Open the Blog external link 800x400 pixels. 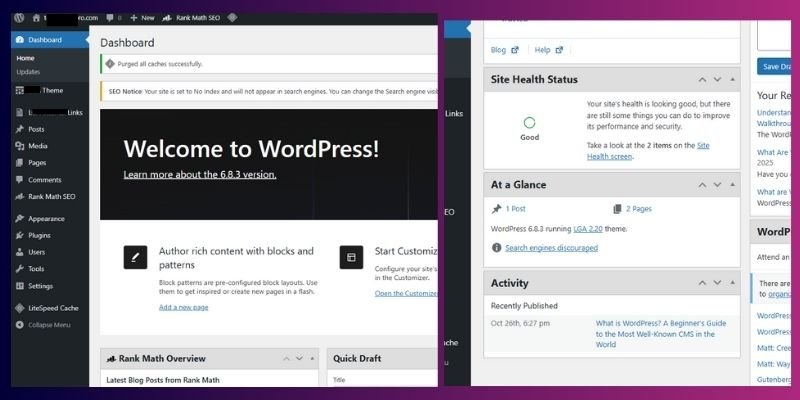[504, 50]
